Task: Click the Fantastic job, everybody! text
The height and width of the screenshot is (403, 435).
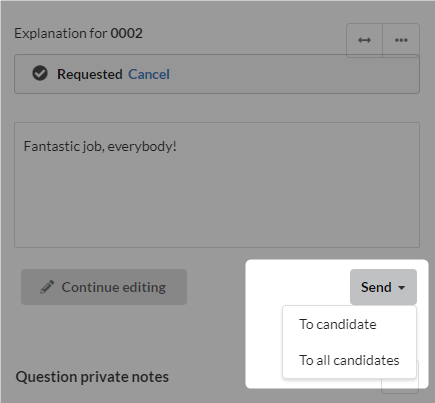Action: click(x=100, y=146)
